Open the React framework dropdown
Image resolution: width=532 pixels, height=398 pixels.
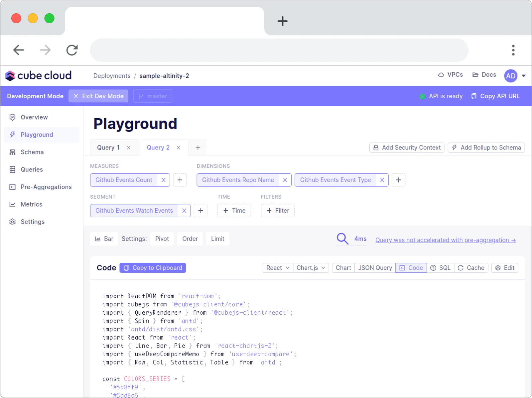(278, 268)
